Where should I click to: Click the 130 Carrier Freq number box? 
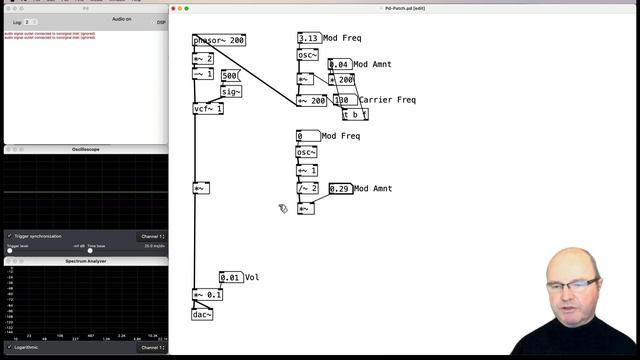point(345,100)
